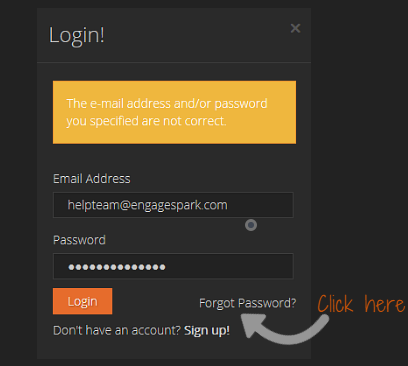Click the gray circular pointer marker
Image resolution: width=408 pixels, height=366 pixels.
pos(251,225)
